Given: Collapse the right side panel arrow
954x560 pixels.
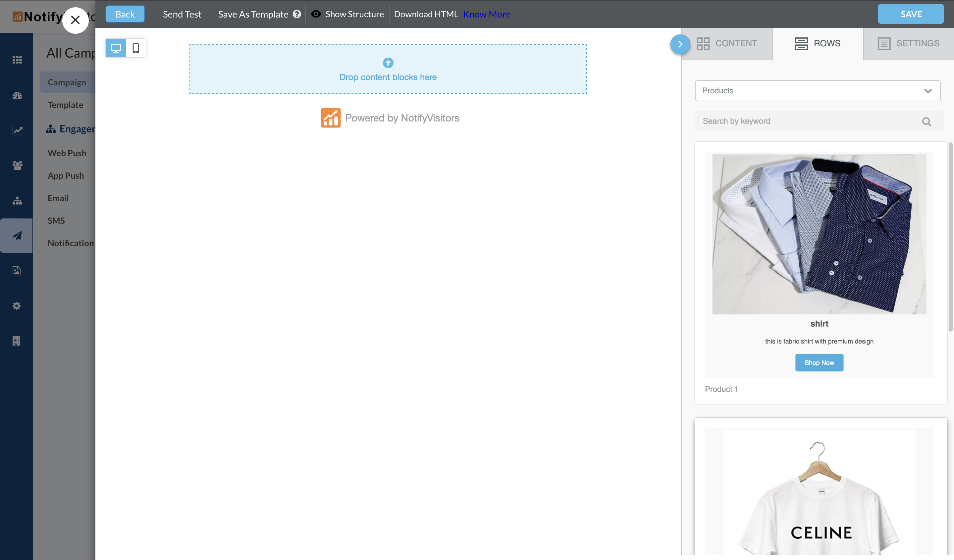Looking at the screenshot, I should pyautogui.click(x=680, y=44).
